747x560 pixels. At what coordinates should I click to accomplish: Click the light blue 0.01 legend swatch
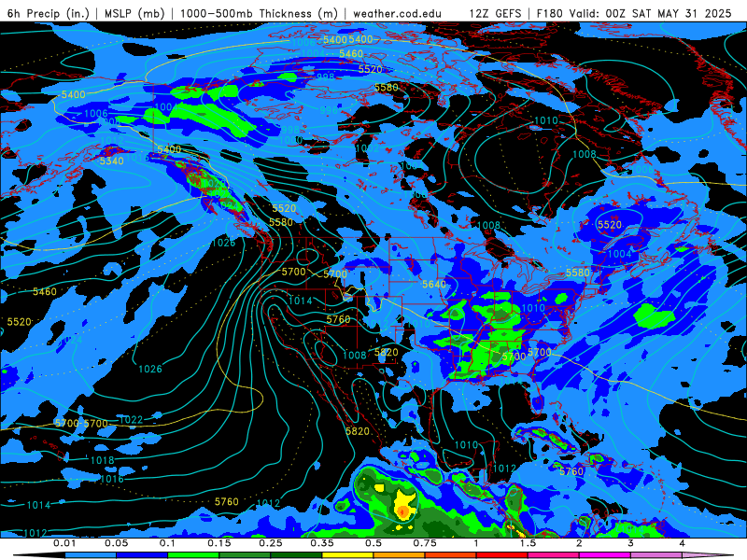91,555
